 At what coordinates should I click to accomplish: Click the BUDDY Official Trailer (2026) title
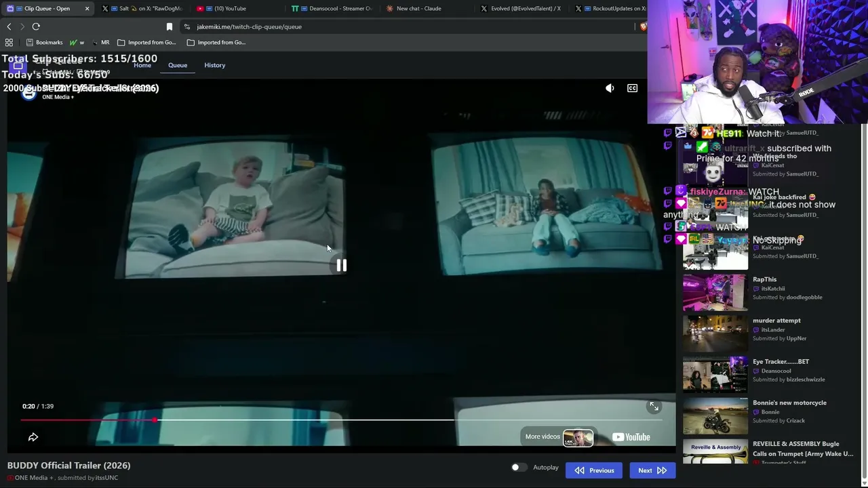point(69,466)
